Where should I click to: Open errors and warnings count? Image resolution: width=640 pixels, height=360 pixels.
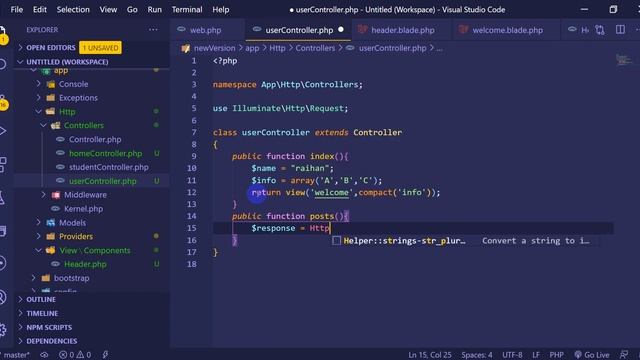(x=75, y=355)
